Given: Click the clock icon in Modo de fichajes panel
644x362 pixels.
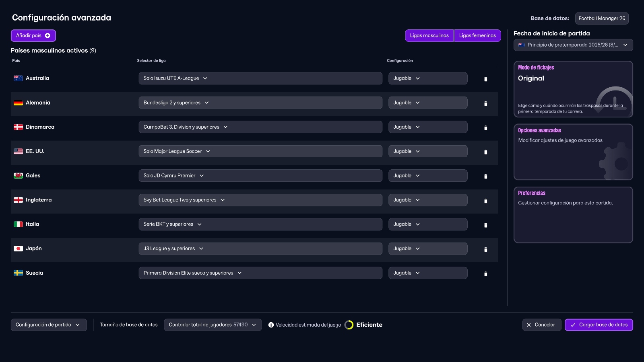Looking at the screenshot, I should pos(615,101).
